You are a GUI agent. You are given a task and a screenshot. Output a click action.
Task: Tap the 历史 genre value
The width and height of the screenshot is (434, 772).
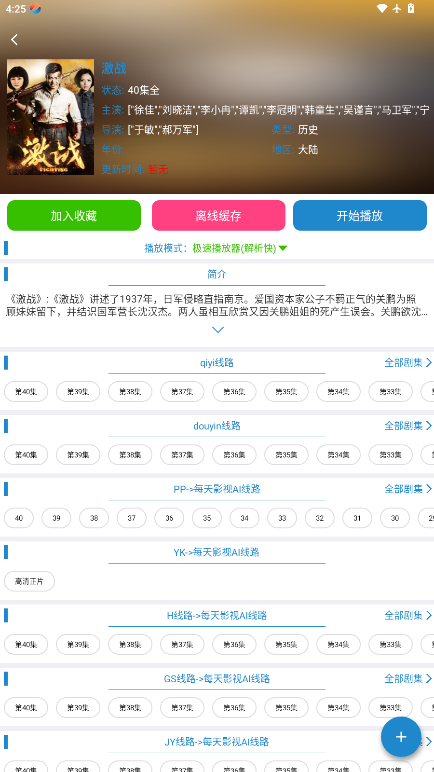point(308,130)
